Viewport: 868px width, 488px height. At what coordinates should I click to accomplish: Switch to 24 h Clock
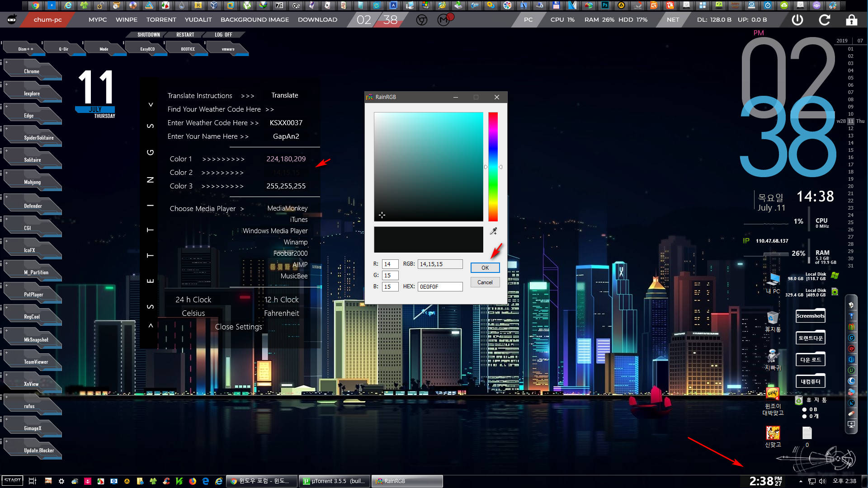pyautogui.click(x=193, y=300)
